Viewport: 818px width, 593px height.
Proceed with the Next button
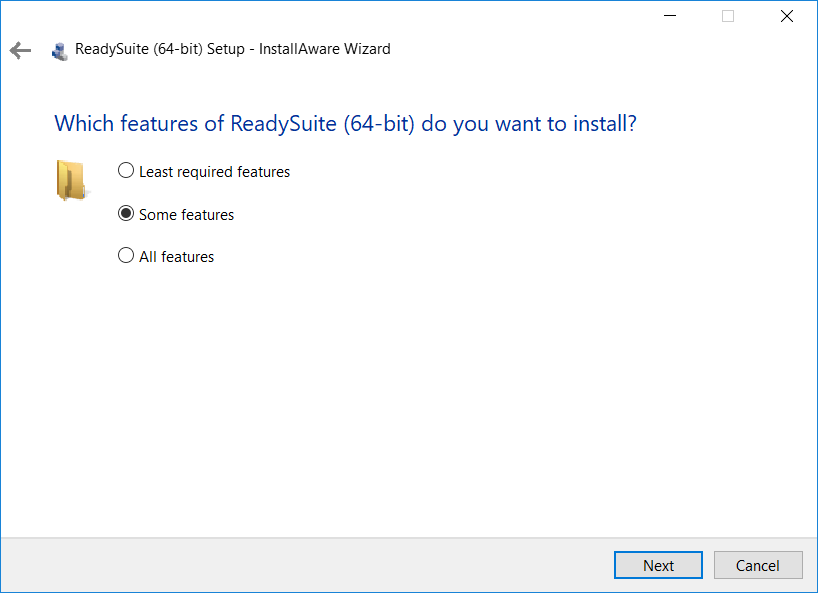(x=658, y=565)
